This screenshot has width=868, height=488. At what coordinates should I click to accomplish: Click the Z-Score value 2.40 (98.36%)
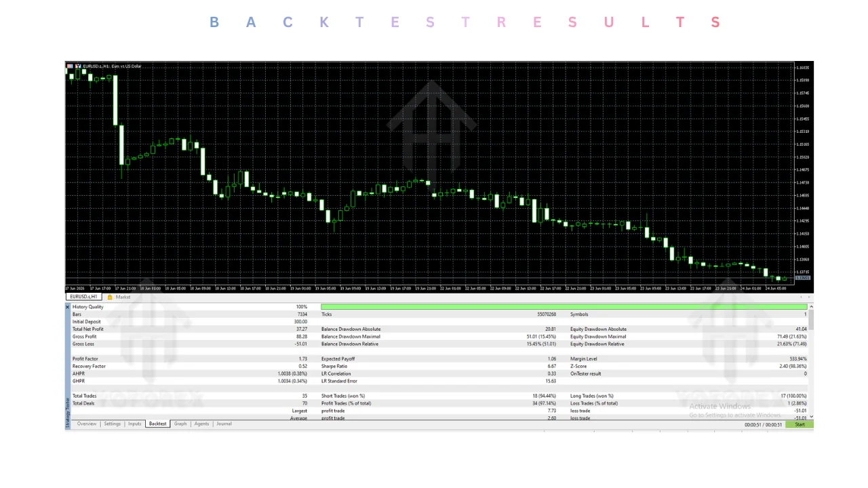pos(793,367)
